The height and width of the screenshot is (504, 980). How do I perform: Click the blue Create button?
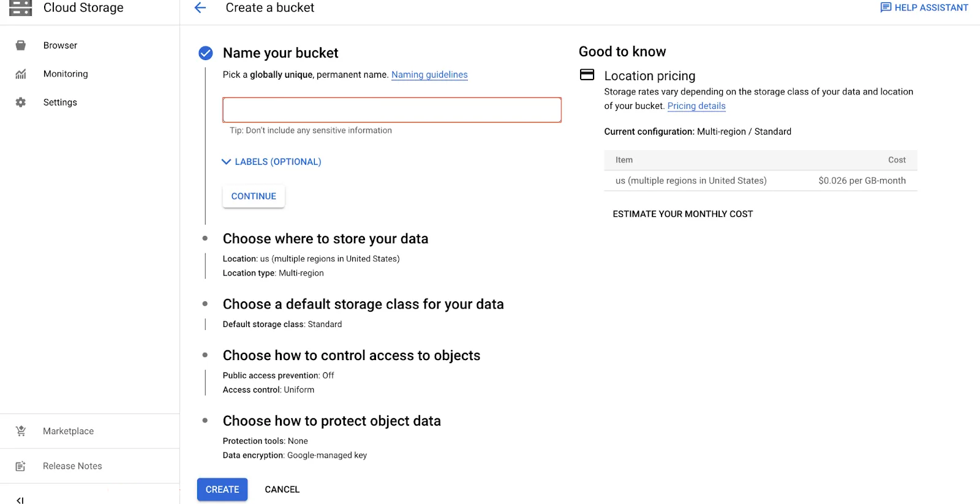pyautogui.click(x=222, y=489)
